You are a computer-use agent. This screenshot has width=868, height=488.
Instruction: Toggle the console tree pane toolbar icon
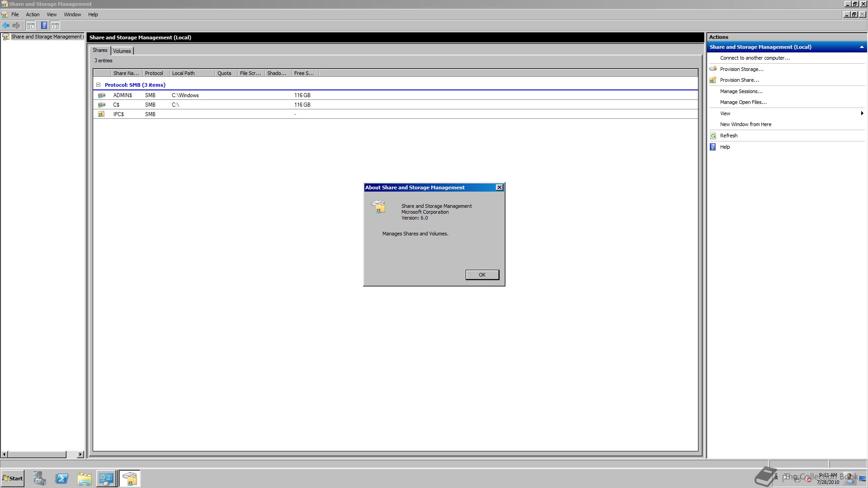tap(30, 25)
